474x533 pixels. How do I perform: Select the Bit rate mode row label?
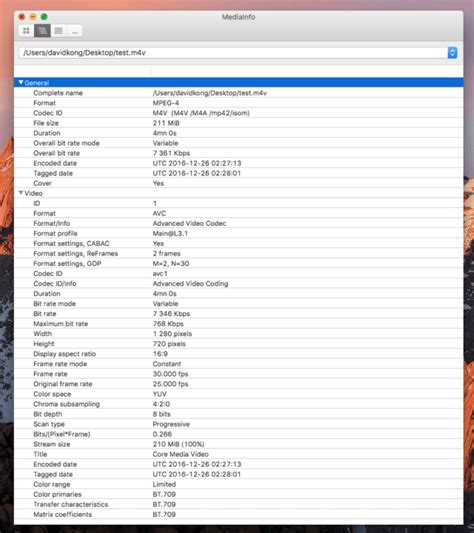tap(54, 304)
